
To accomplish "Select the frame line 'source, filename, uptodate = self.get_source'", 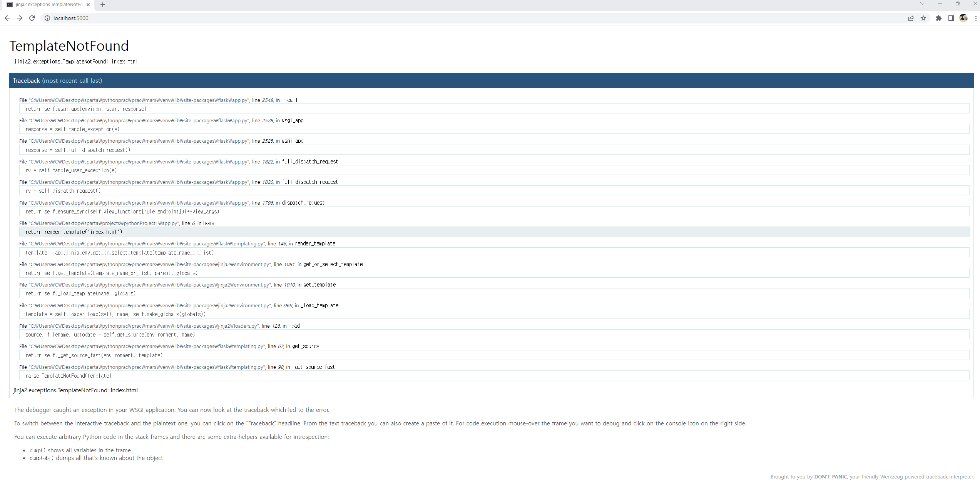I will pyautogui.click(x=494, y=335).
